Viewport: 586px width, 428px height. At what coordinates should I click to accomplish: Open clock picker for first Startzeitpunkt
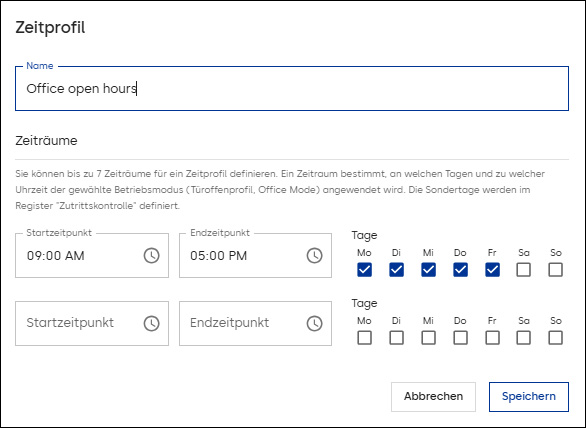151,256
